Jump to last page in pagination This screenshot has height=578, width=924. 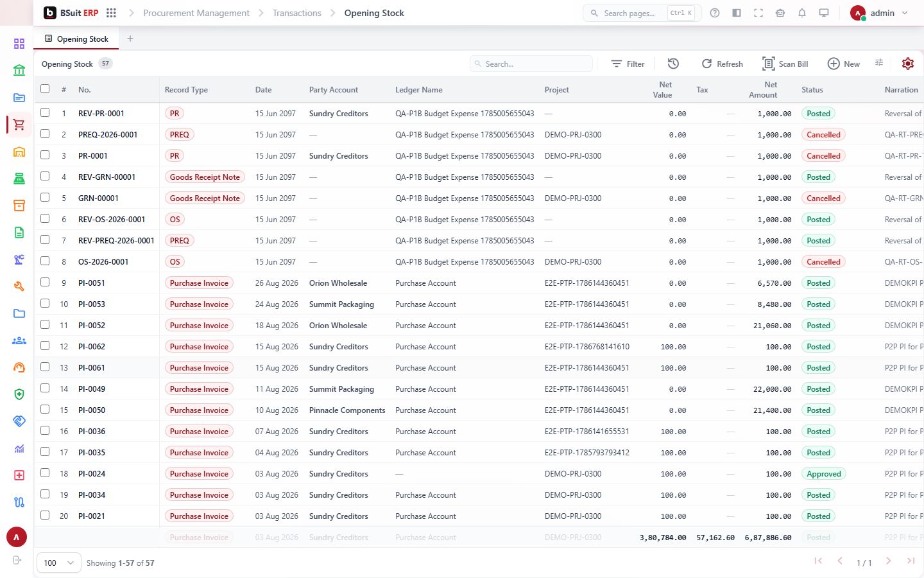click(x=911, y=561)
